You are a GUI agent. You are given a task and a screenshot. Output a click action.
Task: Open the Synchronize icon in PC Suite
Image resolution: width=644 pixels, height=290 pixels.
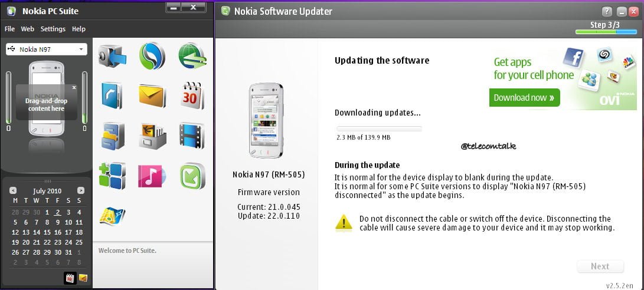click(x=152, y=56)
